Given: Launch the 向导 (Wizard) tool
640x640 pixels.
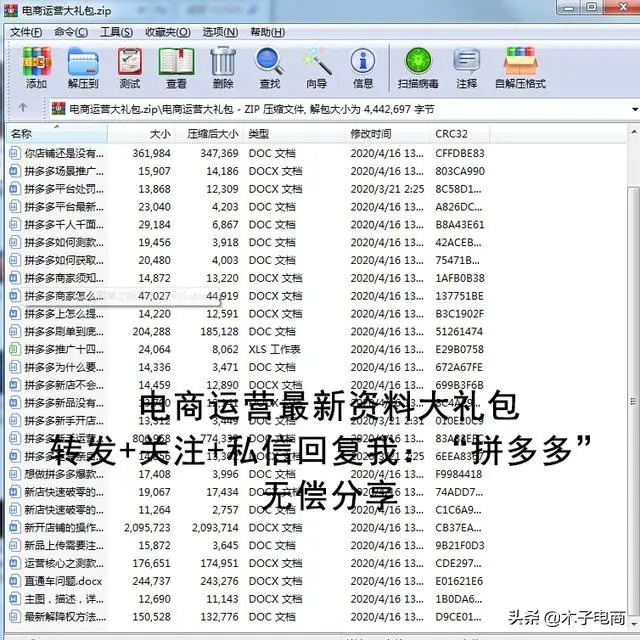Looking at the screenshot, I should [316, 68].
